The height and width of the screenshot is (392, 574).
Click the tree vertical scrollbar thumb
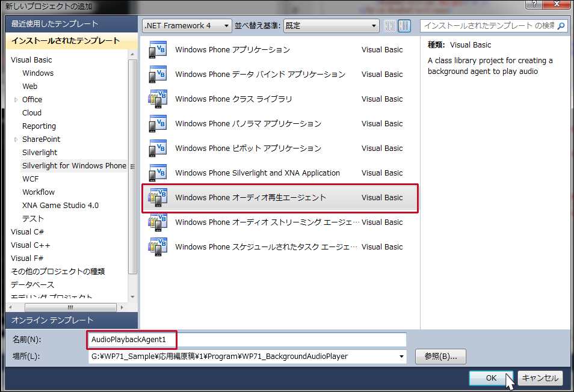tap(132, 167)
